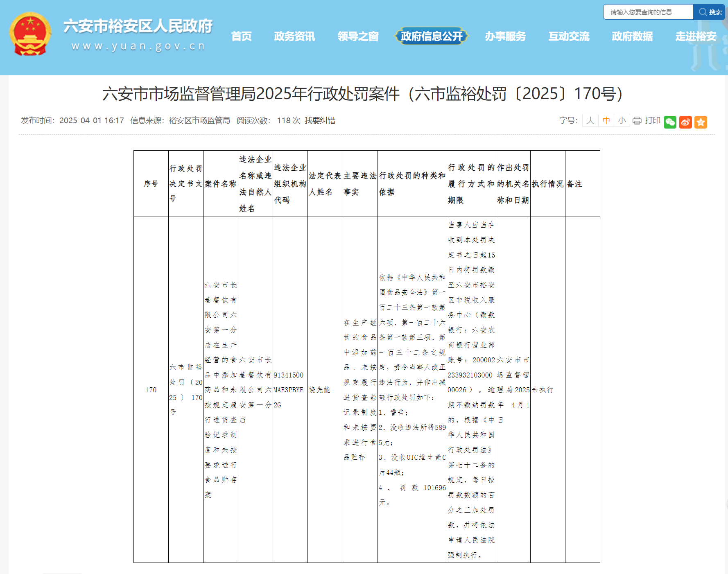This screenshot has height=574, width=728.
Task: Open the 走进裕安 menu
Action: [x=696, y=36]
